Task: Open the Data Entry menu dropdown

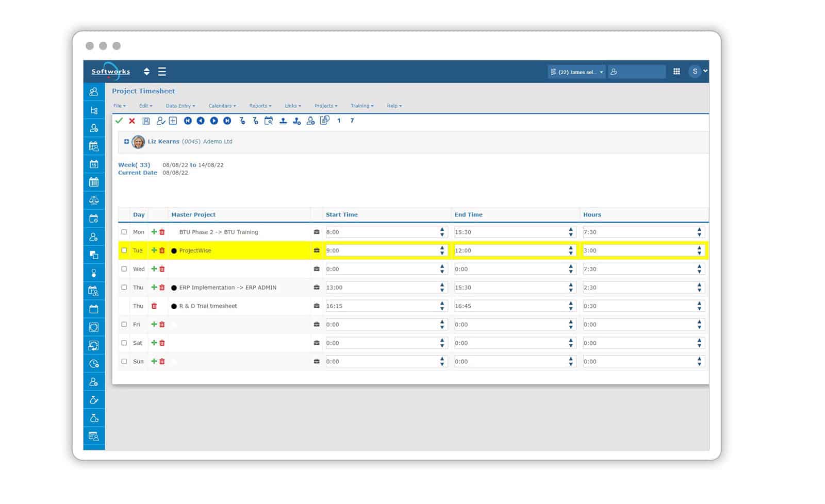Action: tap(179, 106)
